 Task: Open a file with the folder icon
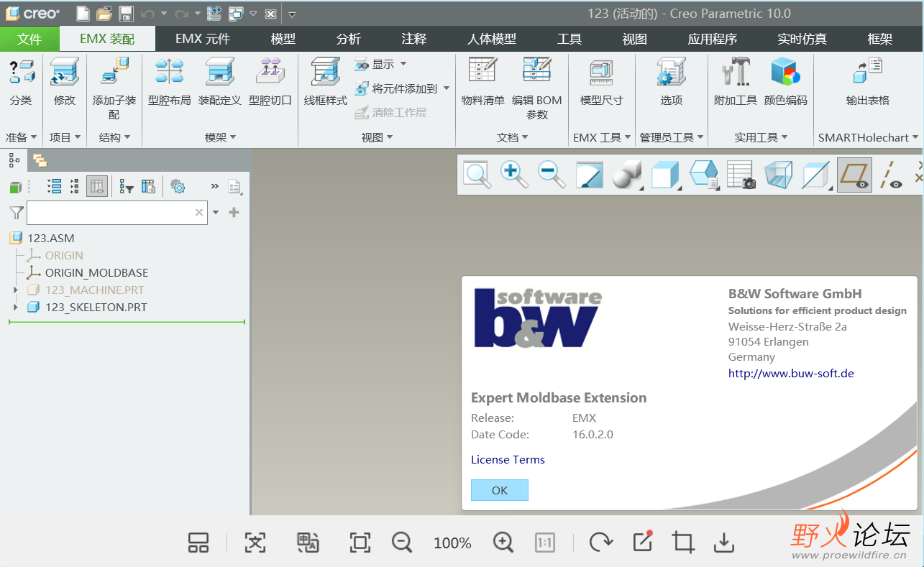coord(104,13)
